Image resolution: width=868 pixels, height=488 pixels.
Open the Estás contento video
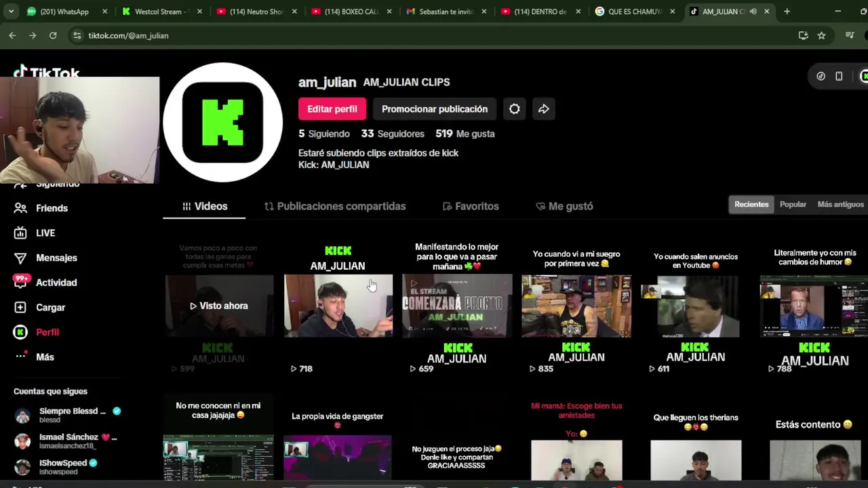[814, 438]
